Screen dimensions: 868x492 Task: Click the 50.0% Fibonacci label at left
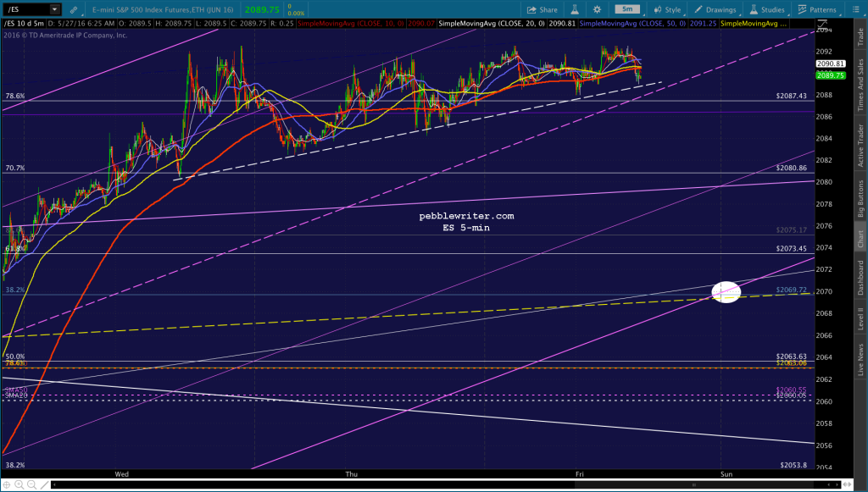coord(15,357)
